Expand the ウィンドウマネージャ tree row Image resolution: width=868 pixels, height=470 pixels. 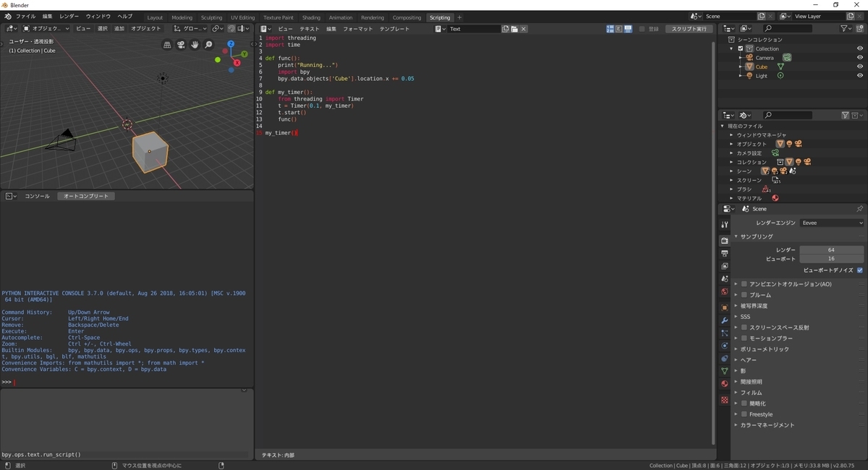point(731,135)
